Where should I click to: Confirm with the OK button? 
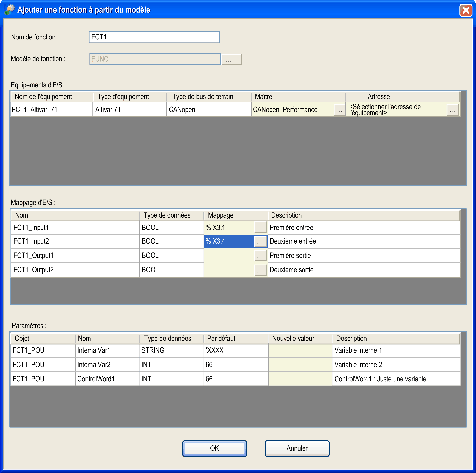click(214, 448)
